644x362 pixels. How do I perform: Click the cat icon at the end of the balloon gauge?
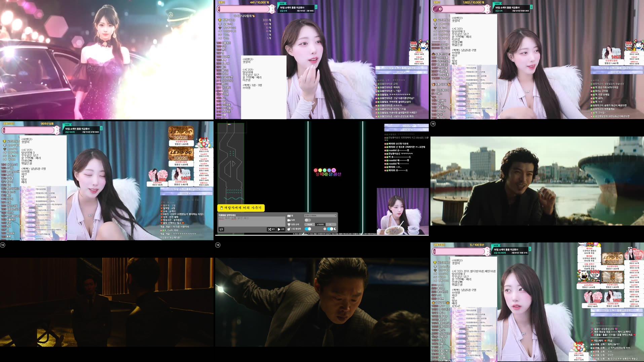[272, 9]
